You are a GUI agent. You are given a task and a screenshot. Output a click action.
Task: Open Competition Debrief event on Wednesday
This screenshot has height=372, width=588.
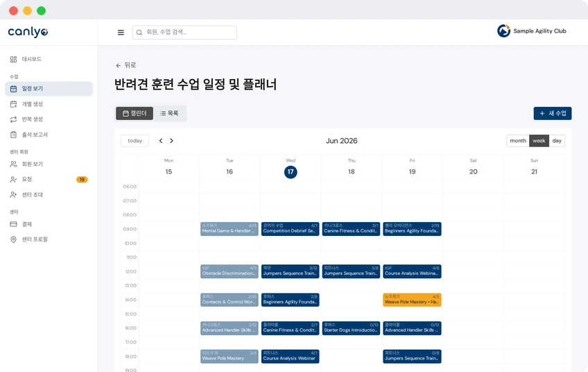pyautogui.click(x=291, y=229)
